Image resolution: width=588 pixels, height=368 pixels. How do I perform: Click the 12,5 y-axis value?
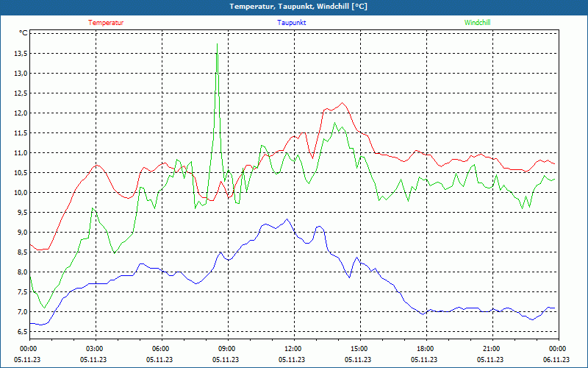(x=21, y=93)
